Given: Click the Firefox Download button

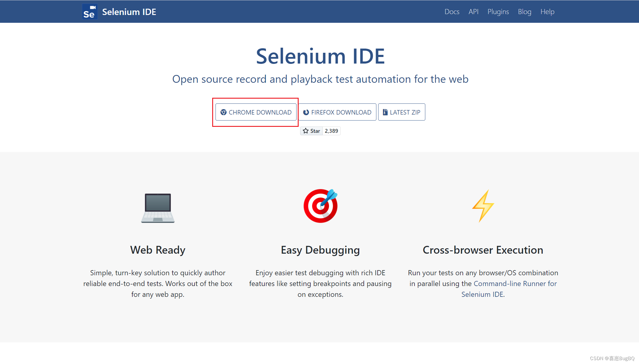Looking at the screenshot, I should tap(337, 112).
